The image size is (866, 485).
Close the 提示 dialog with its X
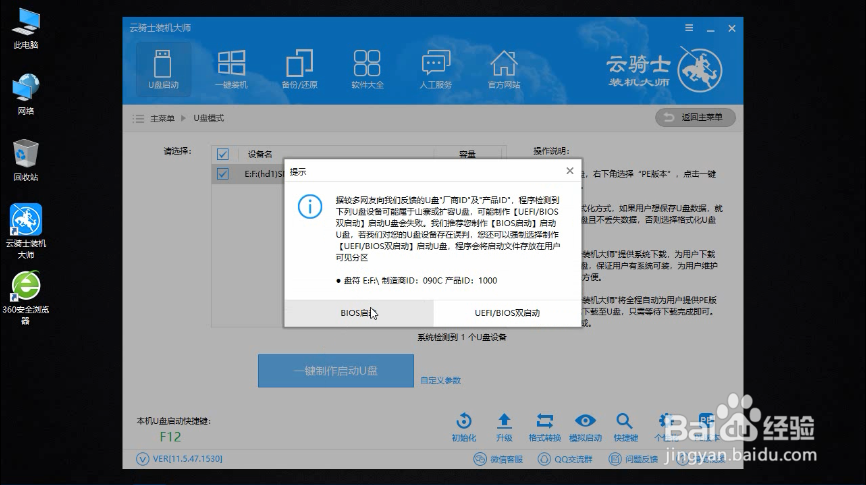click(570, 171)
